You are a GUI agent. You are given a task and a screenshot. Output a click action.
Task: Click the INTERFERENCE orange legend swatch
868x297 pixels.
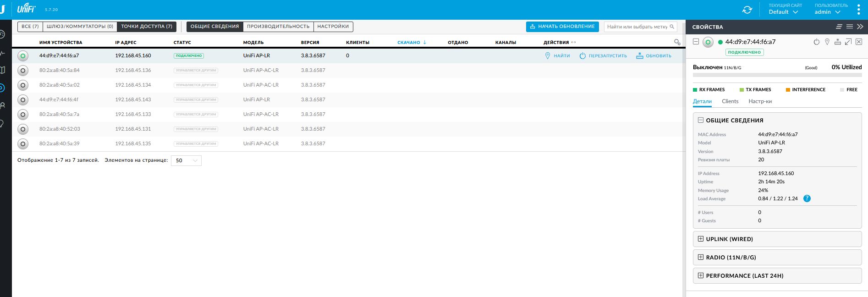tap(788, 90)
